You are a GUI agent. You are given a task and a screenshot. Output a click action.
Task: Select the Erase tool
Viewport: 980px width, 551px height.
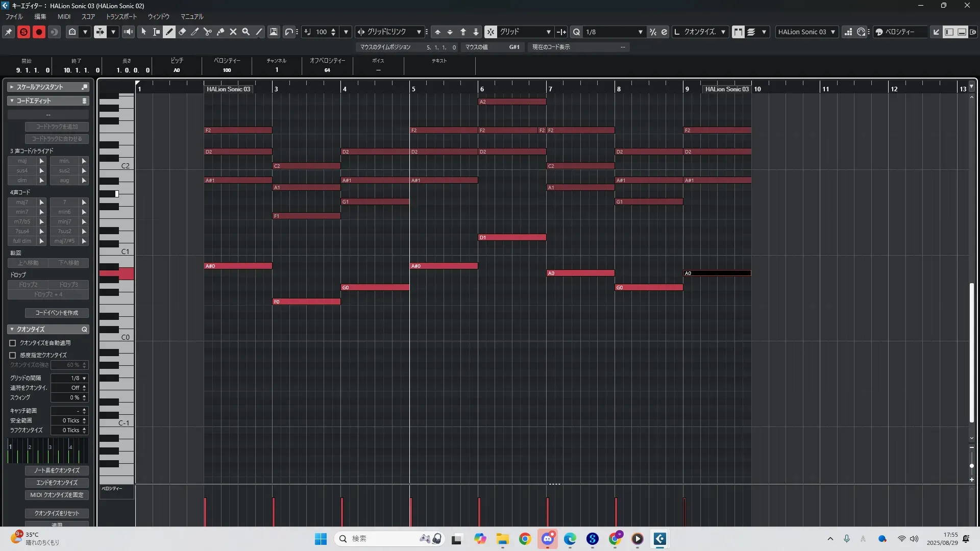click(x=182, y=32)
